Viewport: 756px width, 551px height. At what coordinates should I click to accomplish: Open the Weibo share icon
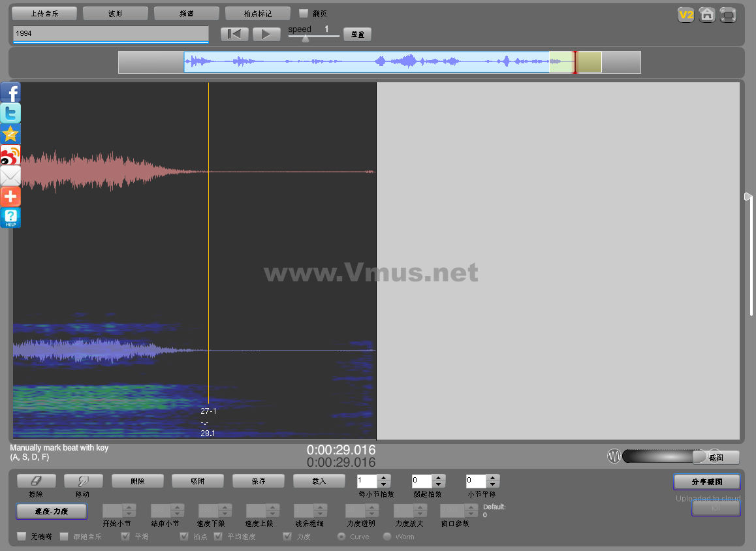(10, 155)
